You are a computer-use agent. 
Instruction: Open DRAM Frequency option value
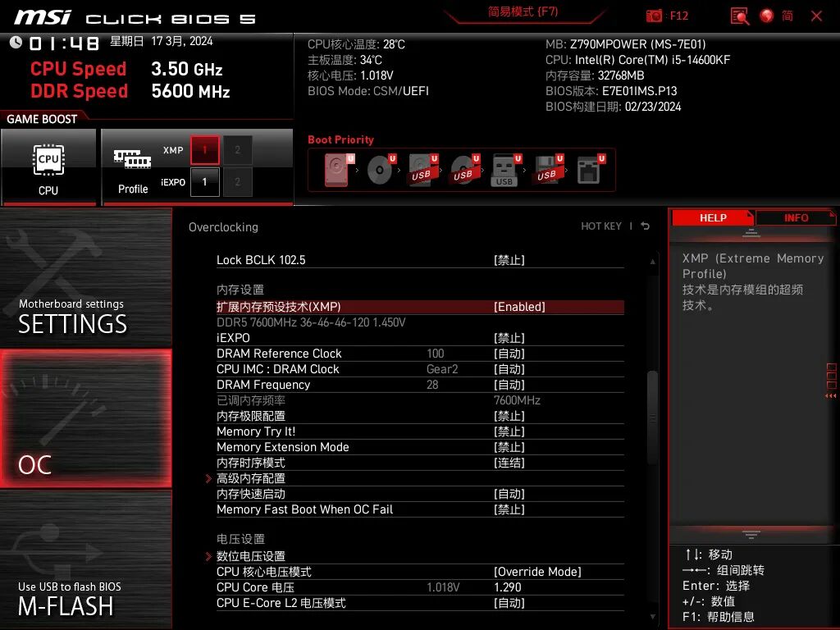click(509, 385)
